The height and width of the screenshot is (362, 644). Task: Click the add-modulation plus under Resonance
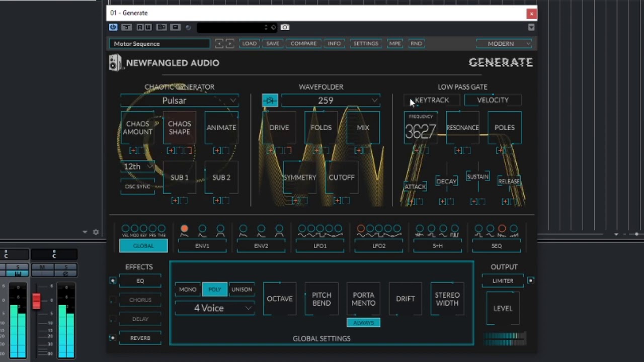(x=458, y=150)
